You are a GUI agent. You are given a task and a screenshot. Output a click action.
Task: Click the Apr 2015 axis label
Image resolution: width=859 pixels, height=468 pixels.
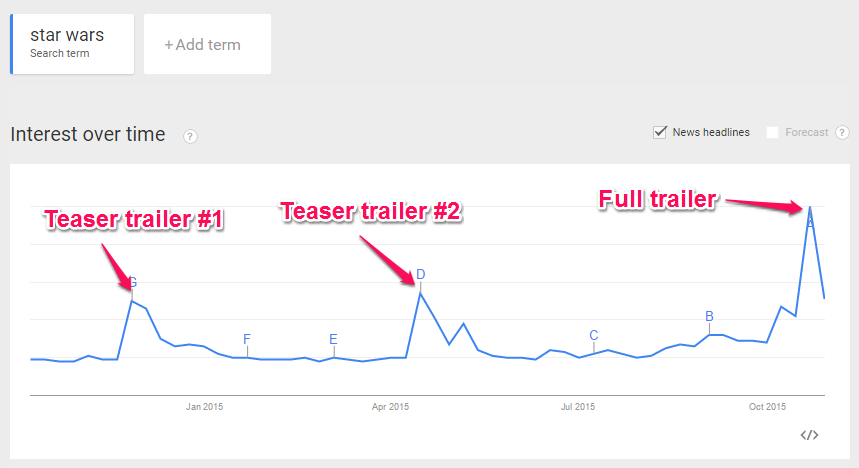tap(390, 407)
